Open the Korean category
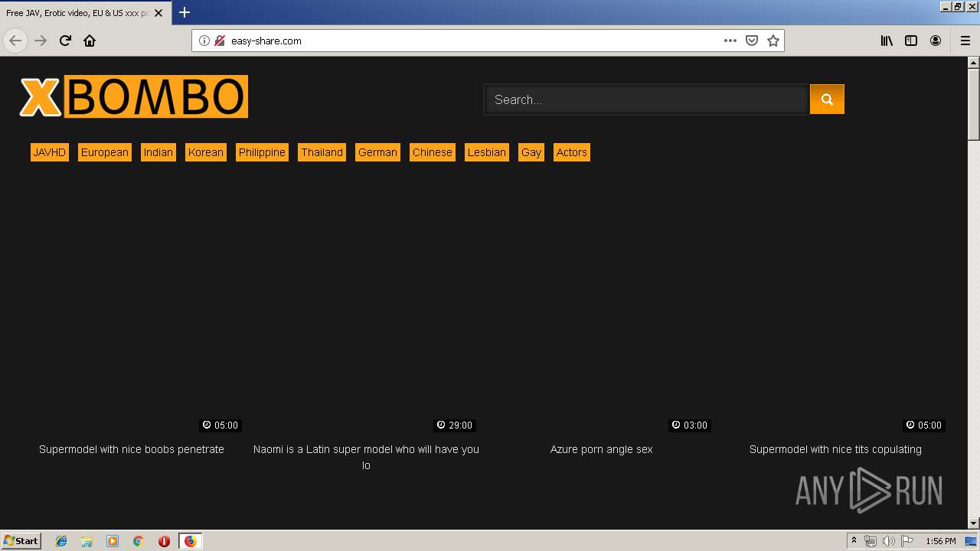Viewport: 980px width, 551px height. click(206, 152)
